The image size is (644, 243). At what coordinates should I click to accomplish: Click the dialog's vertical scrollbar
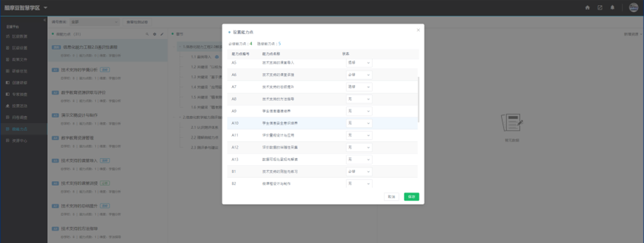click(x=419, y=98)
